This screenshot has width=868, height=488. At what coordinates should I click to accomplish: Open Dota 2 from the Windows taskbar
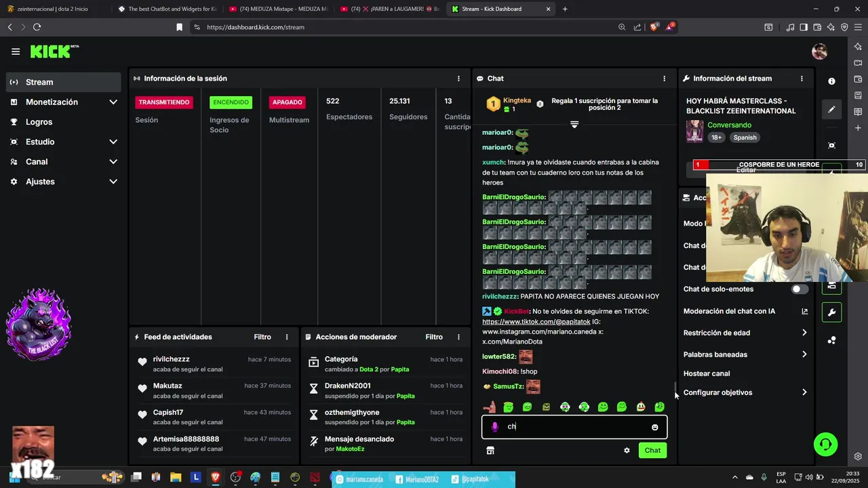click(x=315, y=478)
